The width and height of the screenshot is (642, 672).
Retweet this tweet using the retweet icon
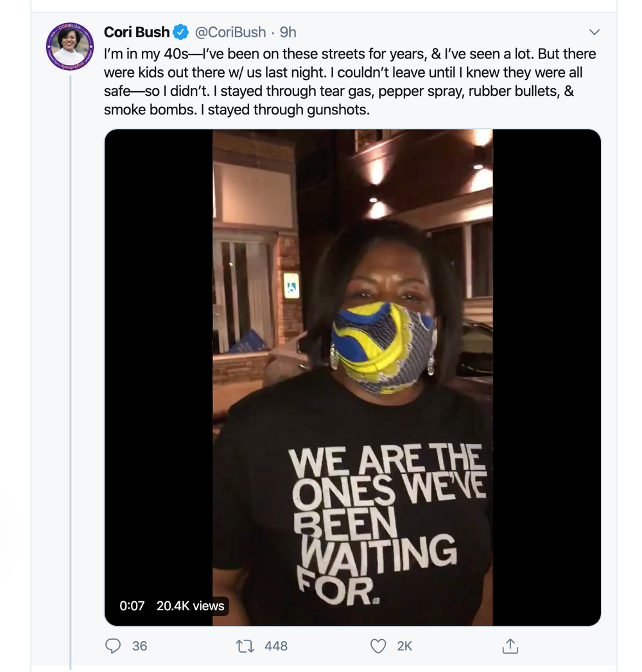click(x=245, y=646)
